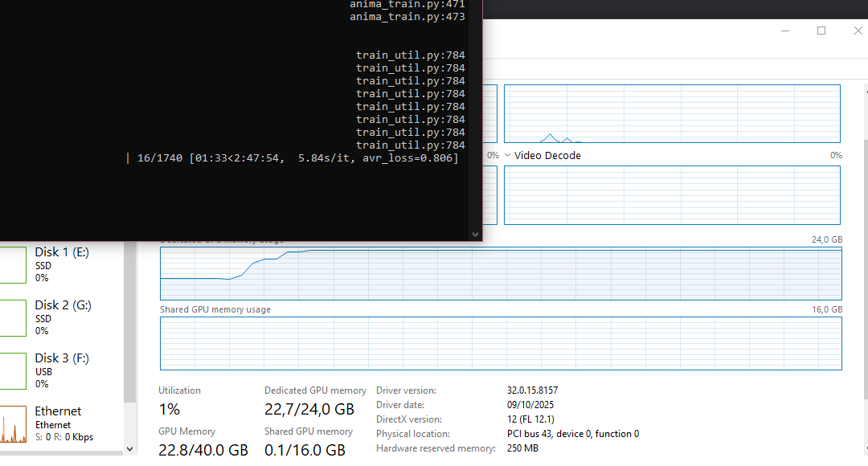Click Disk 2 (G:) graph thumbnail

click(x=13, y=318)
